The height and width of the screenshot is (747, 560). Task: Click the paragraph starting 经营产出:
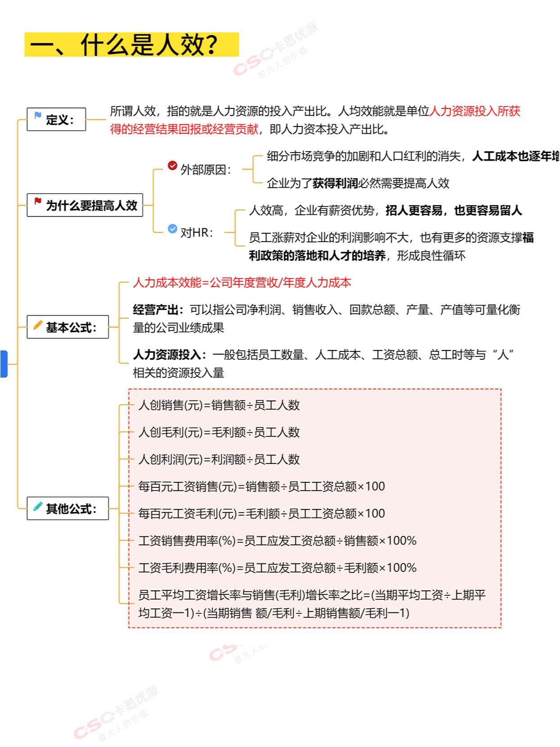327,319
